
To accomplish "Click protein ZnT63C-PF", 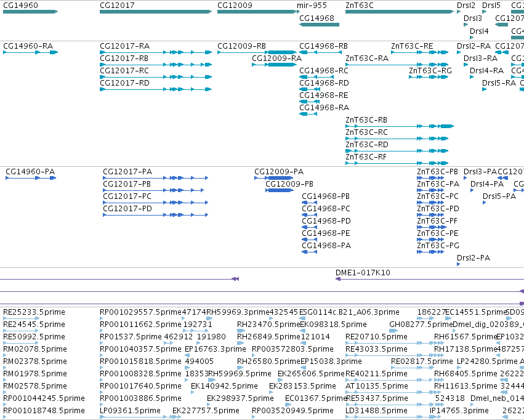I will (437, 221).
